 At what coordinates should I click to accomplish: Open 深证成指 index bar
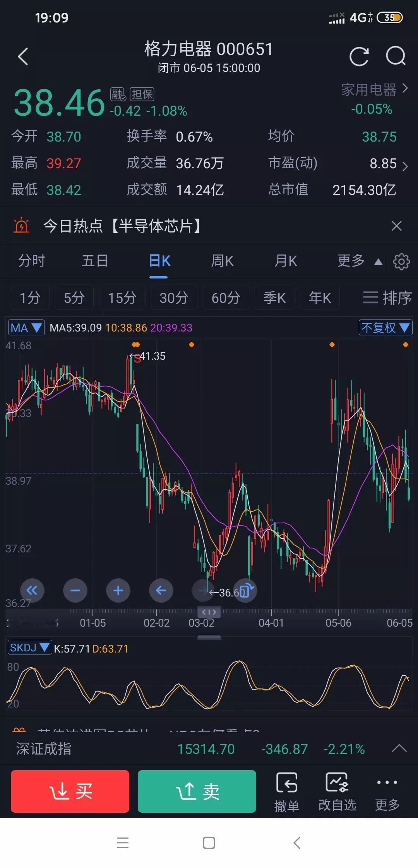coord(209,749)
